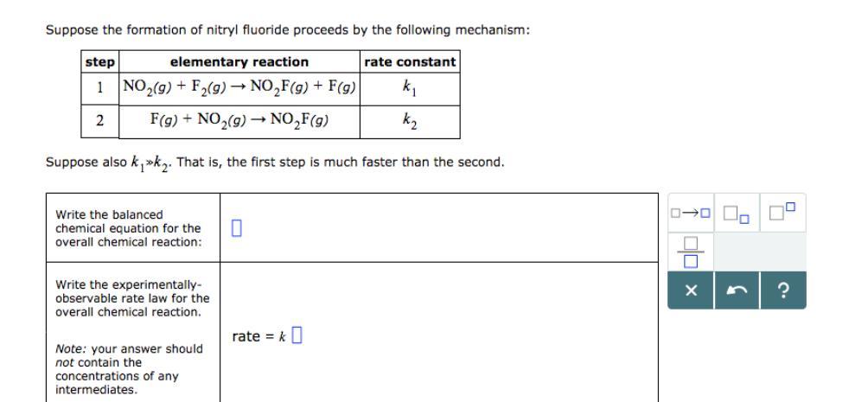The width and height of the screenshot is (868, 402).
Task: Click the 'rate constant' column header
Action: tap(410, 62)
